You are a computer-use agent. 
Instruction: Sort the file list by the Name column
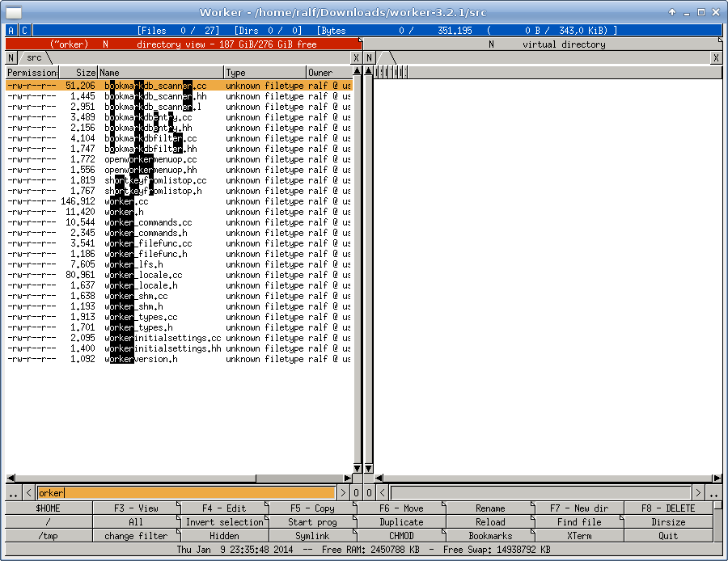(160, 73)
